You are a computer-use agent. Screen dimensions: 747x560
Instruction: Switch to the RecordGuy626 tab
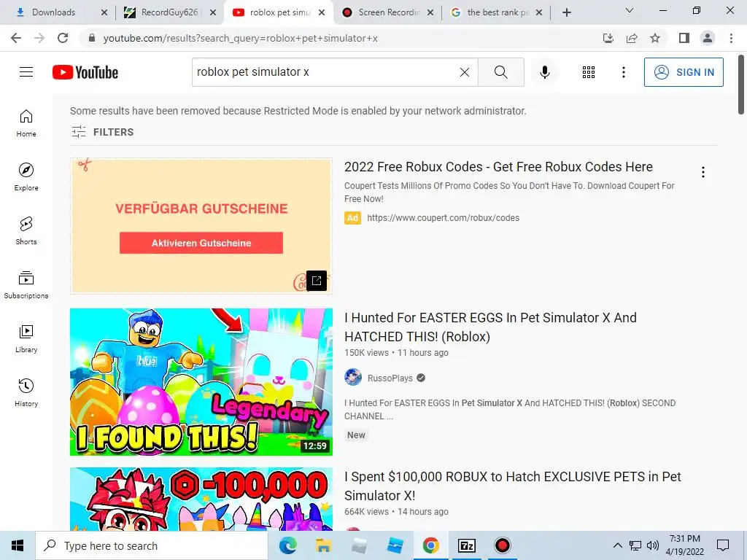(169, 12)
